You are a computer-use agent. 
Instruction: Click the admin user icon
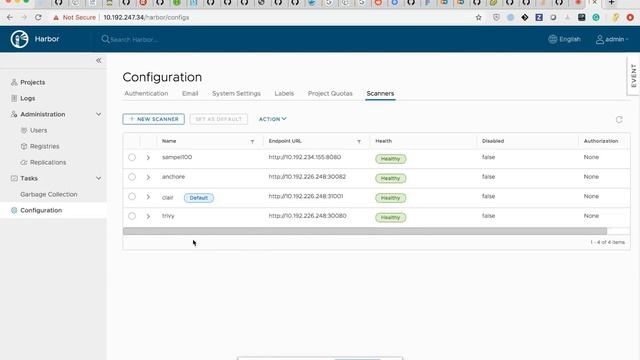point(600,39)
